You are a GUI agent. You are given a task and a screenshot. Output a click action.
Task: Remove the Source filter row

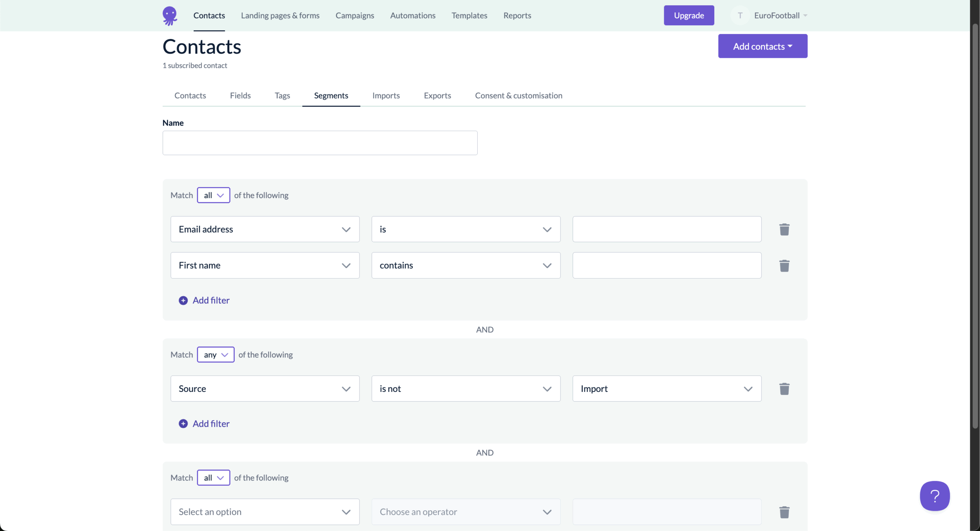[x=784, y=388]
